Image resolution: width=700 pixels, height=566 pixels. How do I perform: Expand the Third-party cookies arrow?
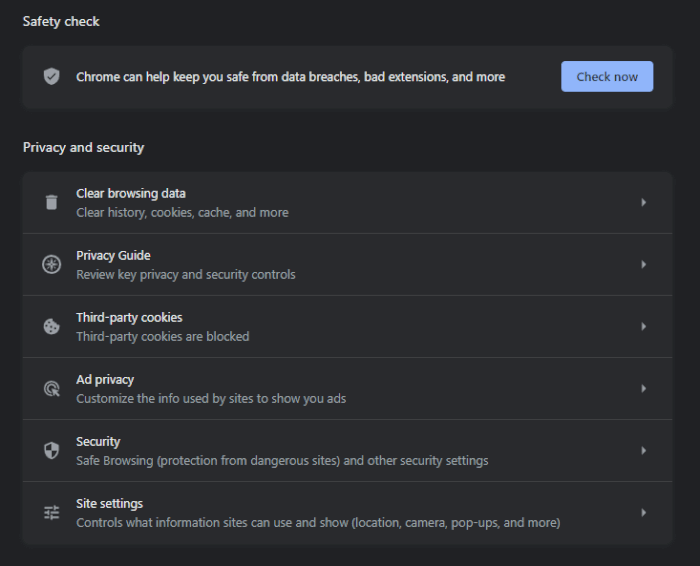pos(643,326)
